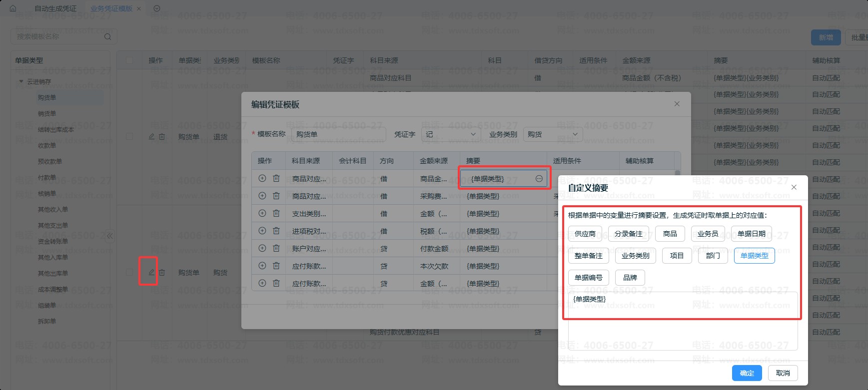The height and width of the screenshot is (390, 868).
Task: Click the 模板名称 input field
Action: click(x=338, y=134)
